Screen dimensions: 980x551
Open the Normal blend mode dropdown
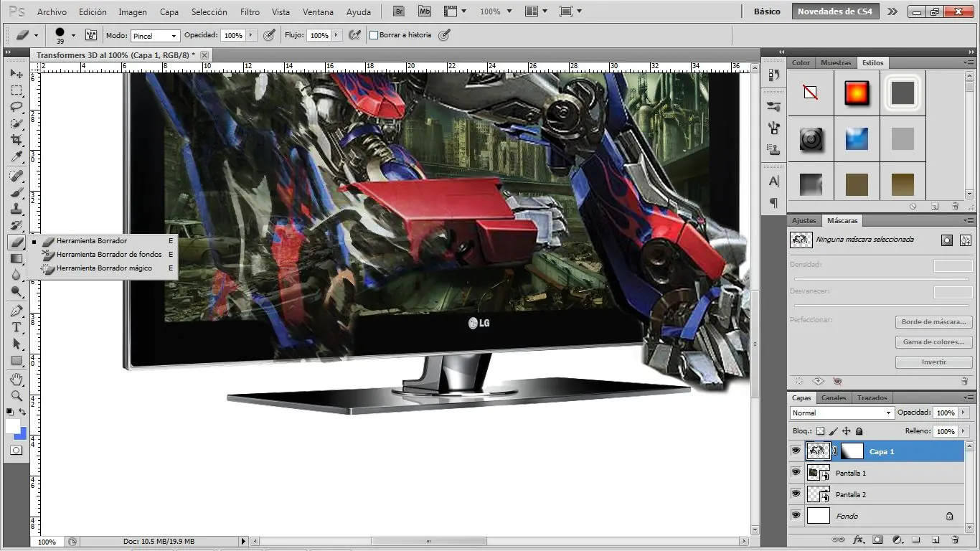coord(842,413)
